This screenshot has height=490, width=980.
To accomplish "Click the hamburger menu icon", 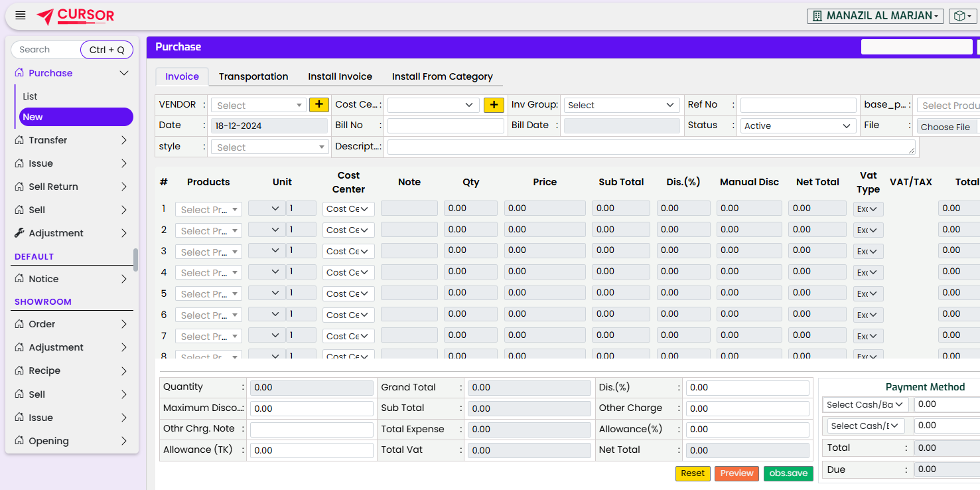I will point(21,15).
